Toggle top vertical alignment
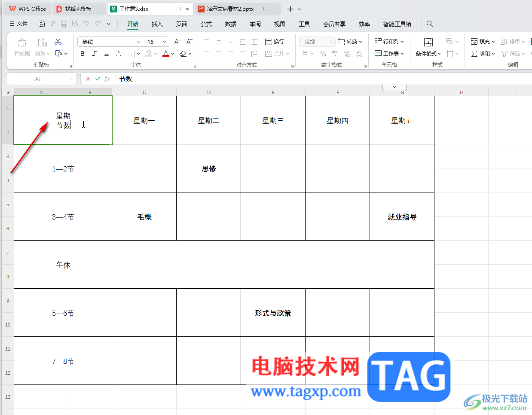The width and height of the screenshot is (532, 415). (207, 42)
